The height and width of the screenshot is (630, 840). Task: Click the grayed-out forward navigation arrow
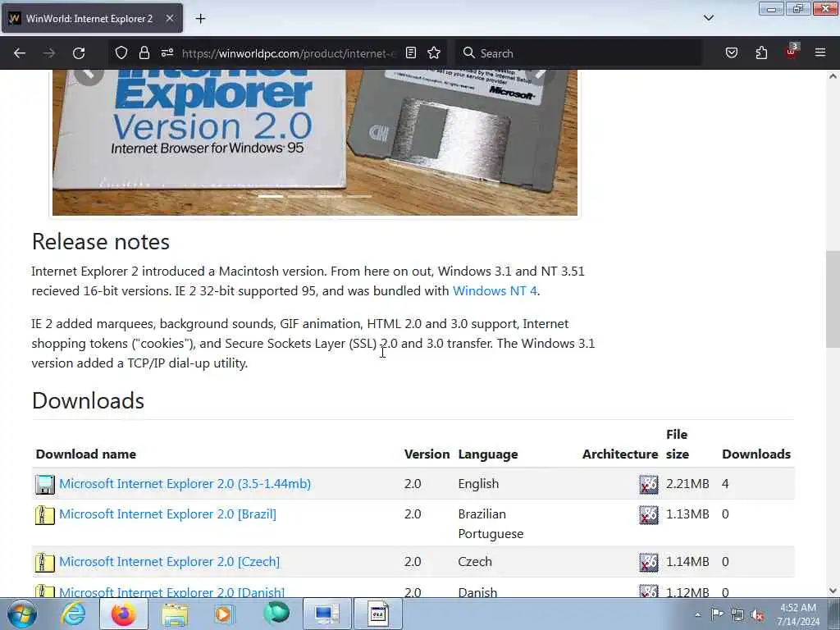(x=49, y=53)
